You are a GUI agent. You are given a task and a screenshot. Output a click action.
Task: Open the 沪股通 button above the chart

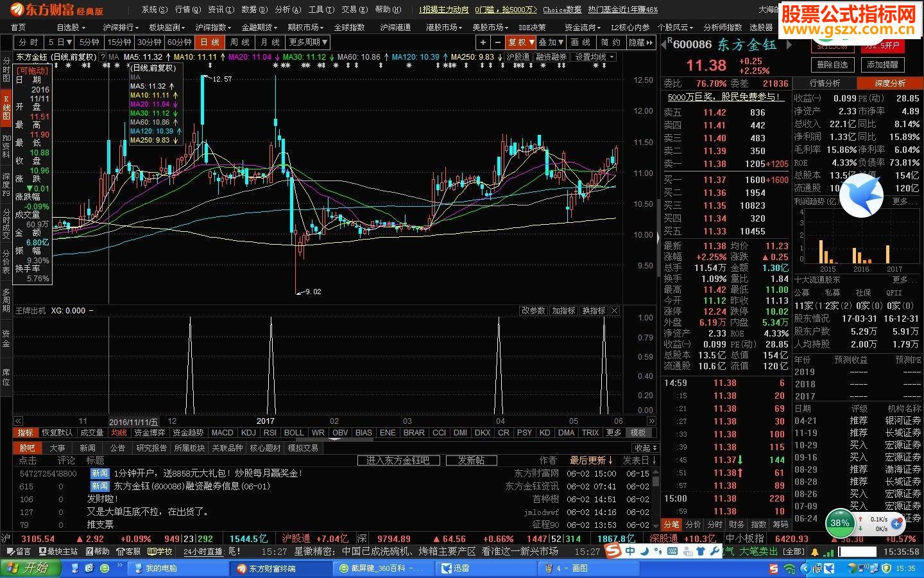[x=518, y=57]
